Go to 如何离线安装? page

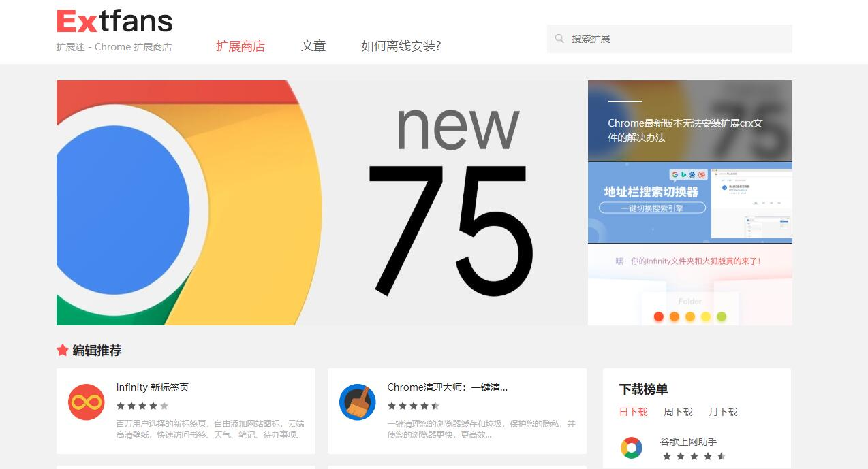point(401,46)
